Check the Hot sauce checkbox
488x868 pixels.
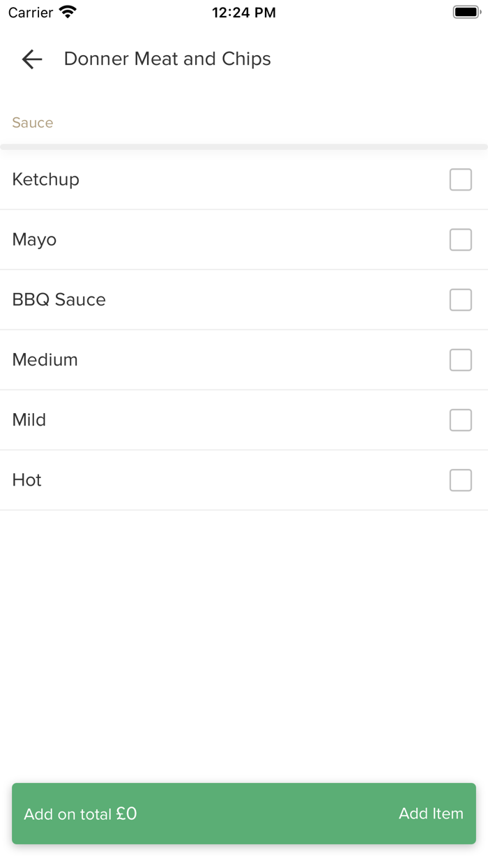(x=460, y=479)
